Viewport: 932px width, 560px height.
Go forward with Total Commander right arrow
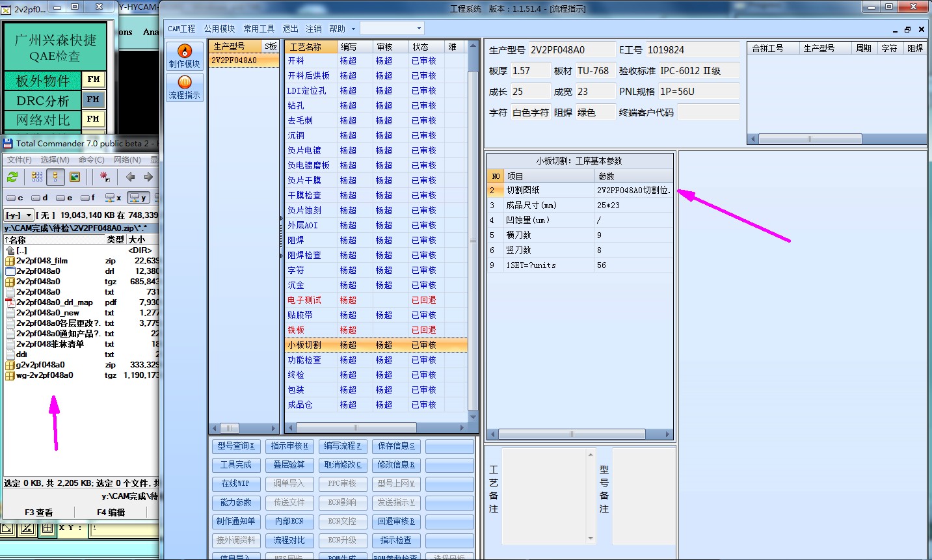point(148,177)
